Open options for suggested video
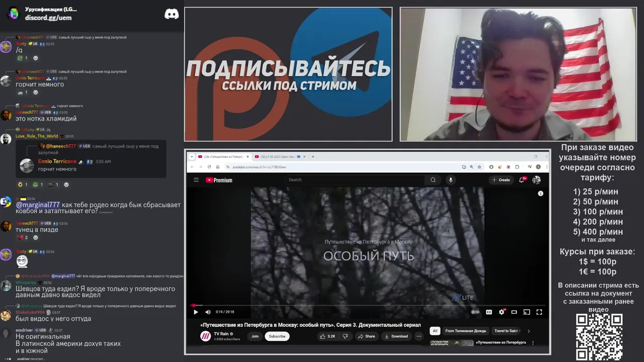 pyautogui.click(x=533, y=343)
